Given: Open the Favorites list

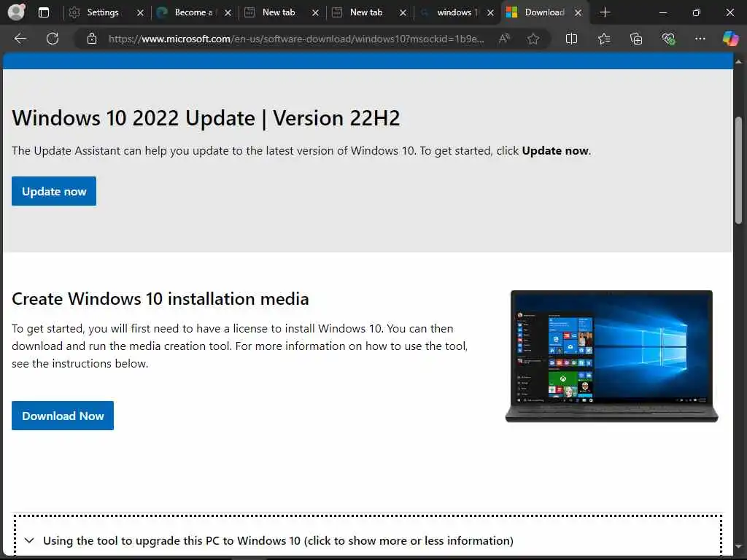Looking at the screenshot, I should (603, 39).
